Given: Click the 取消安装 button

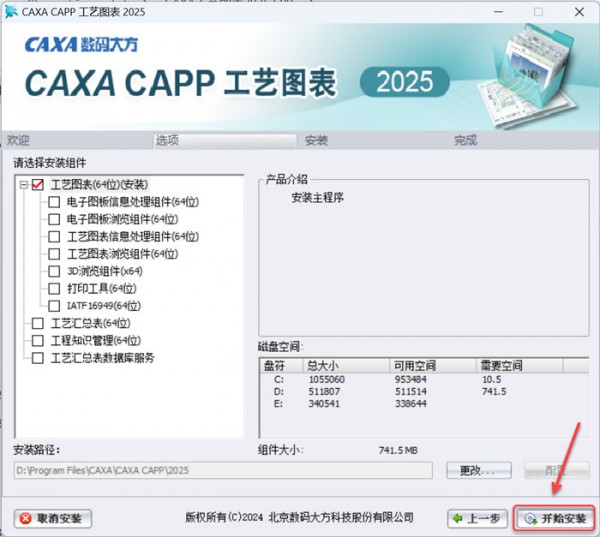Looking at the screenshot, I should 53,519.
